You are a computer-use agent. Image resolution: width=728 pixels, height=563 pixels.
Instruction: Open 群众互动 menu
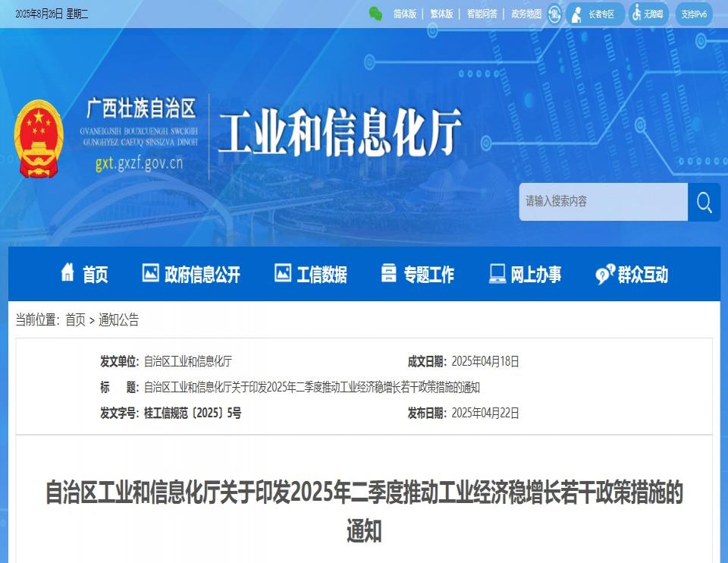click(642, 274)
